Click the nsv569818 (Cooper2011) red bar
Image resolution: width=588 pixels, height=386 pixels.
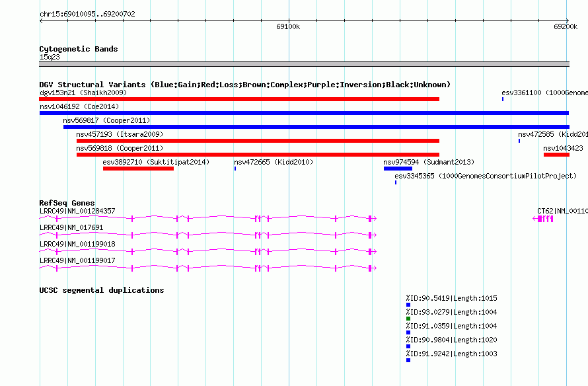(258, 155)
